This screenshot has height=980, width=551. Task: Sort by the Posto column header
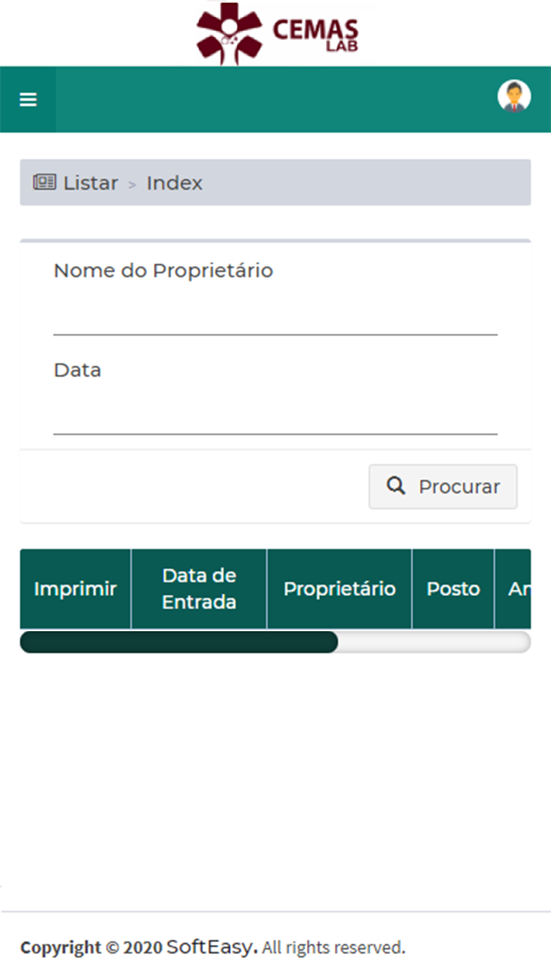point(453,589)
